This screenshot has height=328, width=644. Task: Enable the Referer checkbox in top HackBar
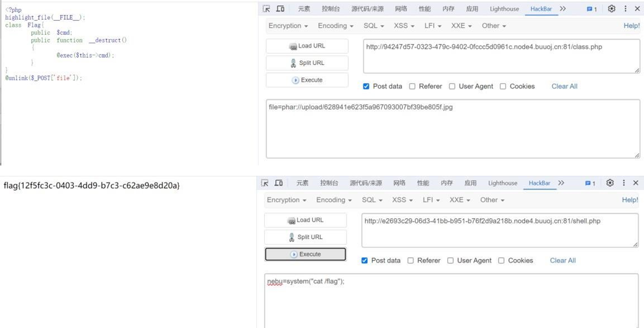pyautogui.click(x=412, y=87)
